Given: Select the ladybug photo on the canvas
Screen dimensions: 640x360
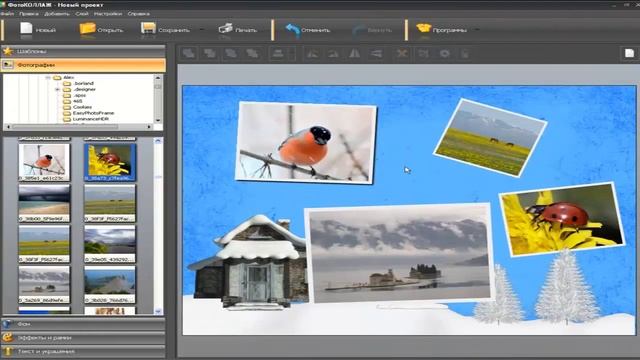Looking at the screenshot, I should 562,219.
